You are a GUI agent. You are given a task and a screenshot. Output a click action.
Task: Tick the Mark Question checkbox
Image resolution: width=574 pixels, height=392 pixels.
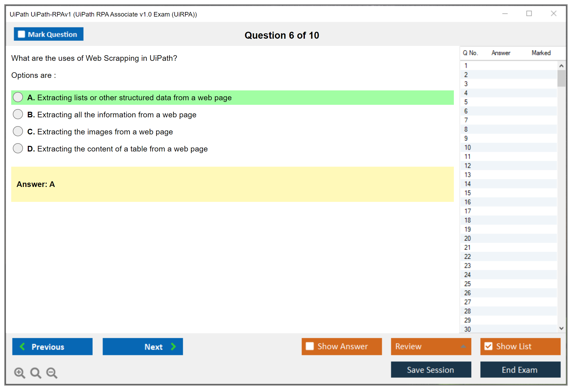coord(21,34)
